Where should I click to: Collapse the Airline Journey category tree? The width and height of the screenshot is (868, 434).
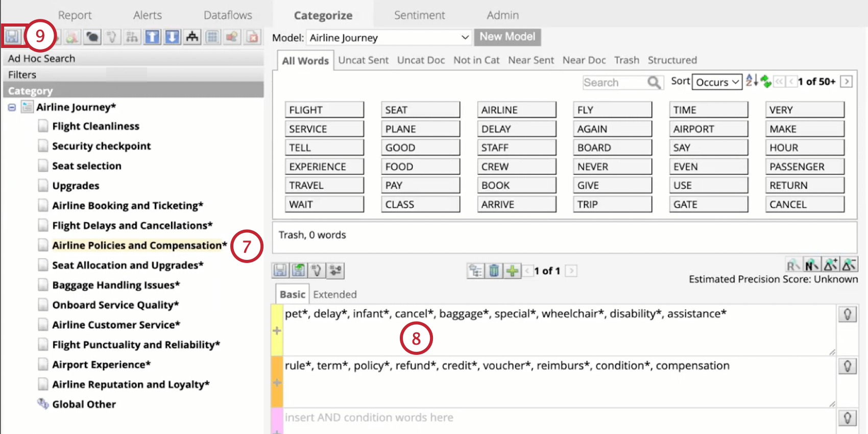point(12,107)
